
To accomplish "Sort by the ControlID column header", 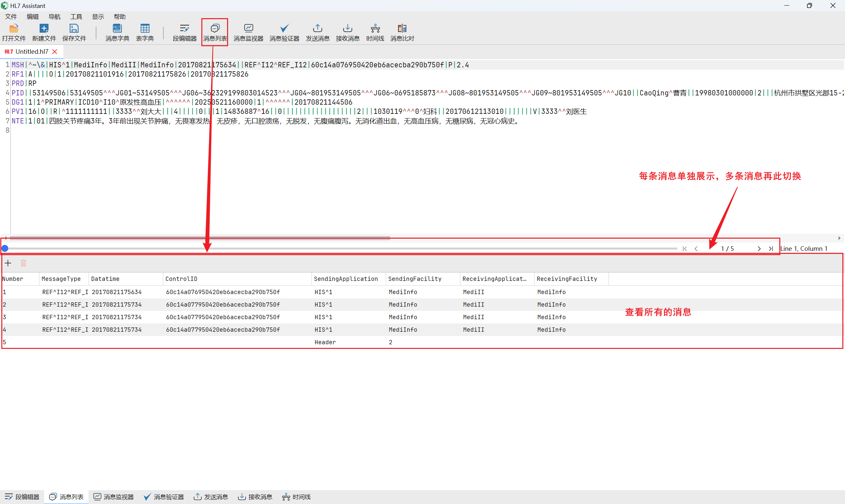I will 237,279.
